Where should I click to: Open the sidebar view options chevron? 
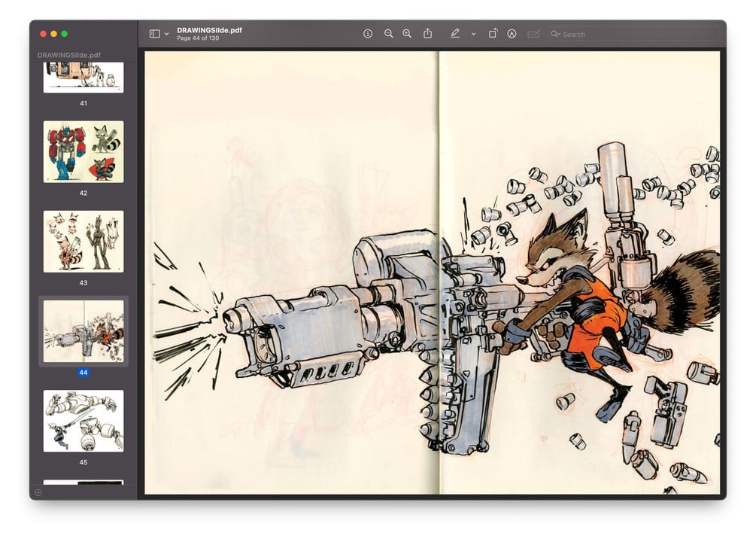click(x=166, y=35)
